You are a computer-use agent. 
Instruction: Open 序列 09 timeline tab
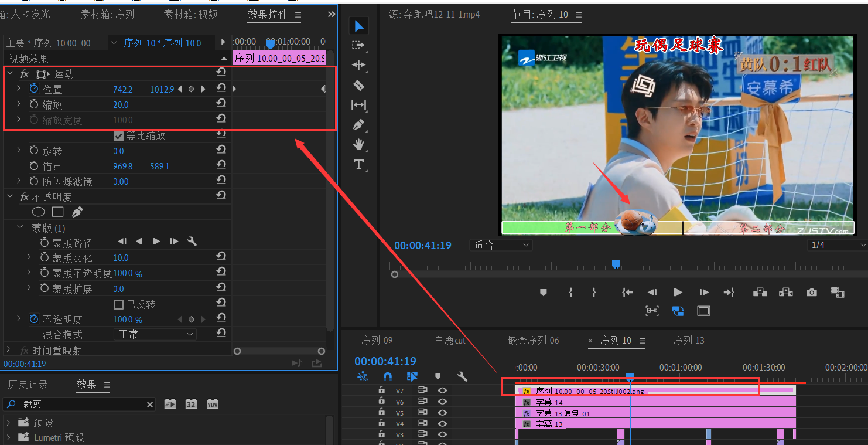pyautogui.click(x=377, y=340)
